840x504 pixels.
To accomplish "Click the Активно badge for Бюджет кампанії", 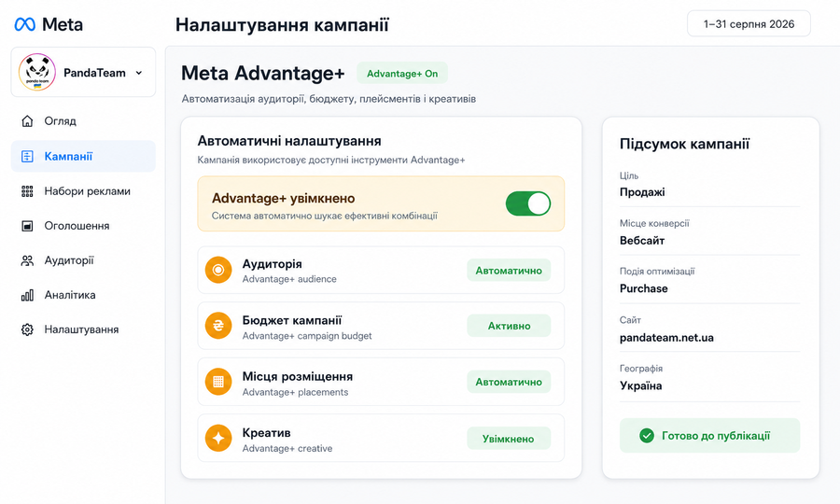I will pos(509,326).
